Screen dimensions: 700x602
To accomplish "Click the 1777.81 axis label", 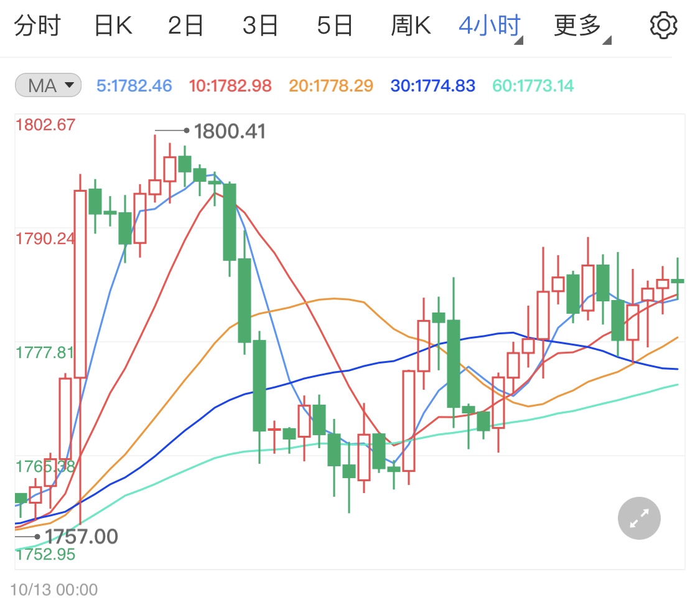I will [x=45, y=353].
